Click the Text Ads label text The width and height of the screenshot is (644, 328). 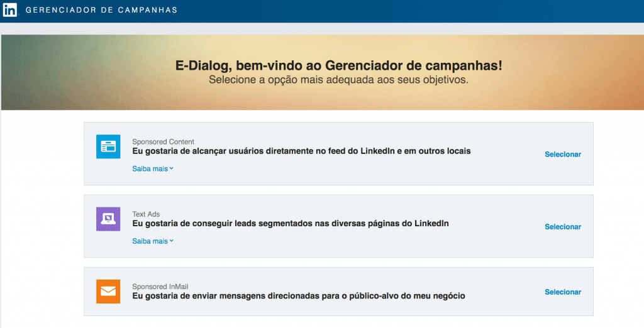pyautogui.click(x=146, y=214)
